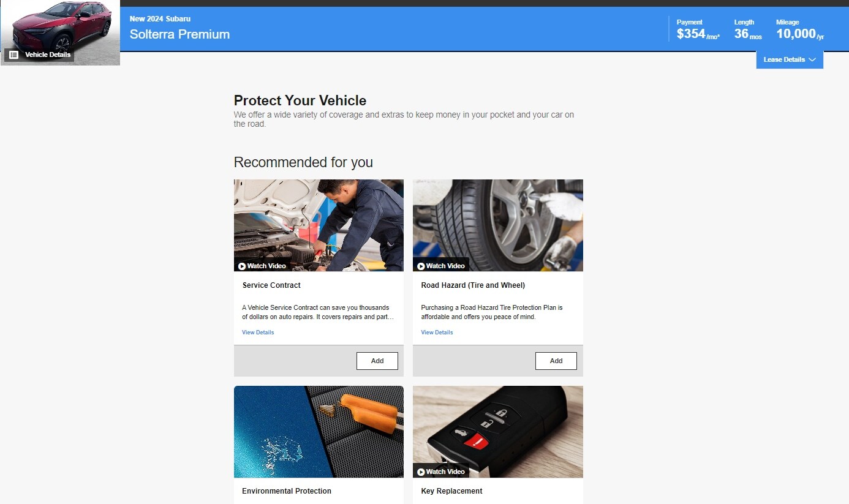Viewport: 849px width, 504px height.
Task: Click the mechanic Service Contract image
Action: [319, 225]
